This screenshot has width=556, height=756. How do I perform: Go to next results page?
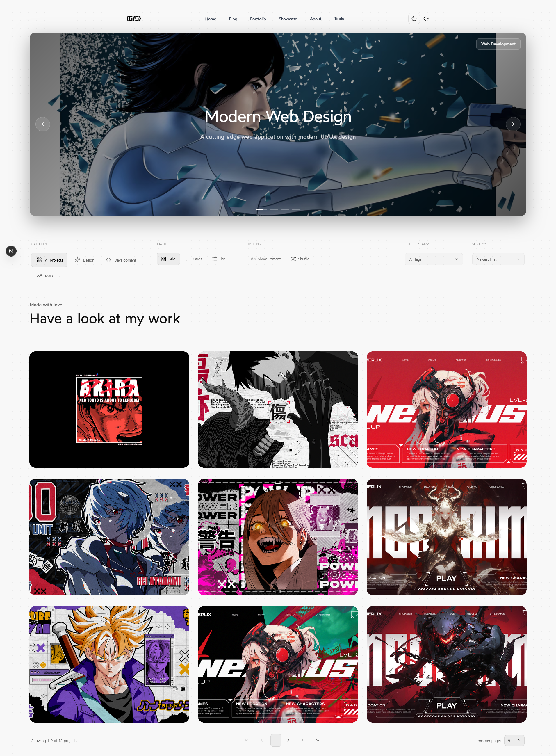(302, 740)
